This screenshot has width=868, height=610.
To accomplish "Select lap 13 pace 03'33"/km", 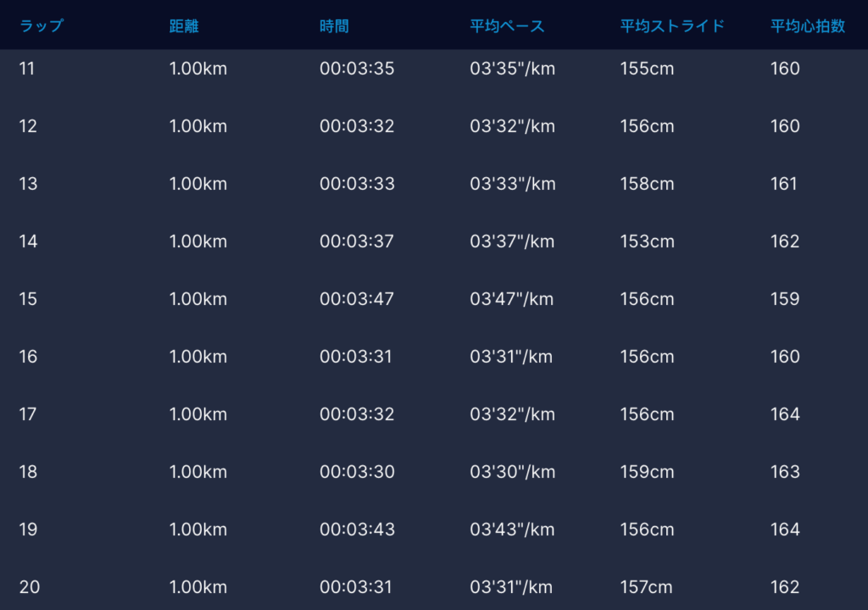I will pyautogui.click(x=512, y=184).
